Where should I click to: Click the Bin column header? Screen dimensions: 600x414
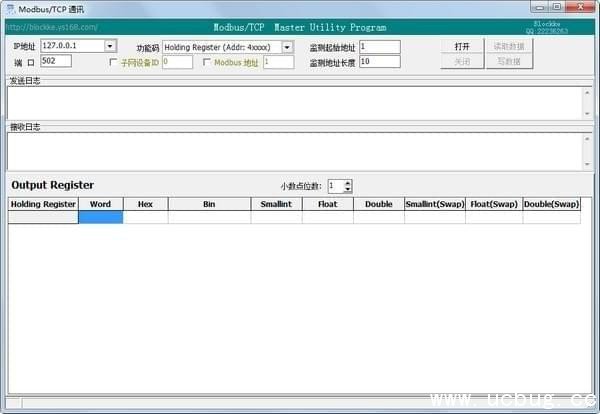pos(209,204)
